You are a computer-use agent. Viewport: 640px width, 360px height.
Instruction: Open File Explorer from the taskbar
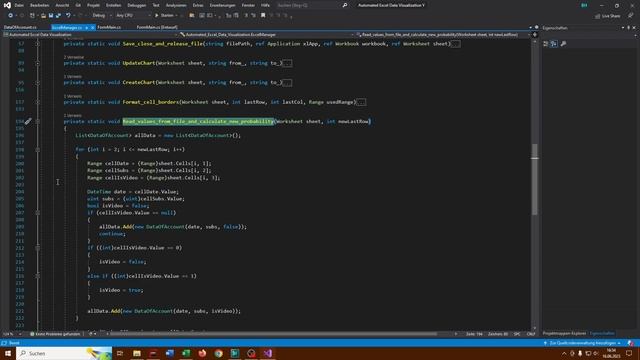[x=137, y=353]
